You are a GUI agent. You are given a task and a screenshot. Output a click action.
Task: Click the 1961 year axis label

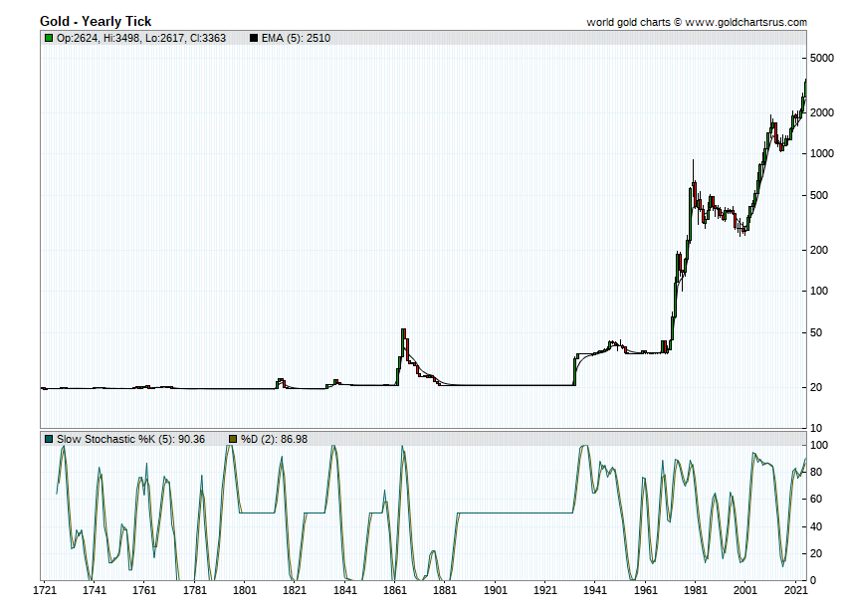(x=645, y=589)
